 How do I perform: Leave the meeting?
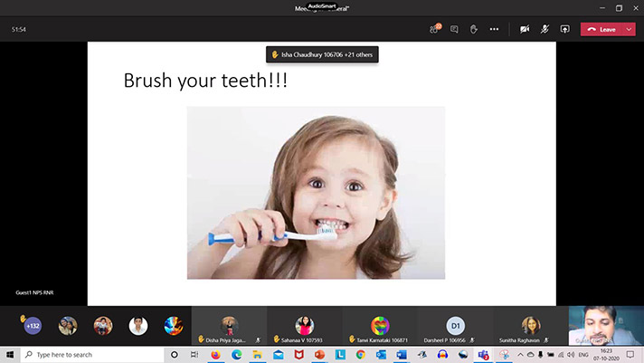click(x=601, y=29)
